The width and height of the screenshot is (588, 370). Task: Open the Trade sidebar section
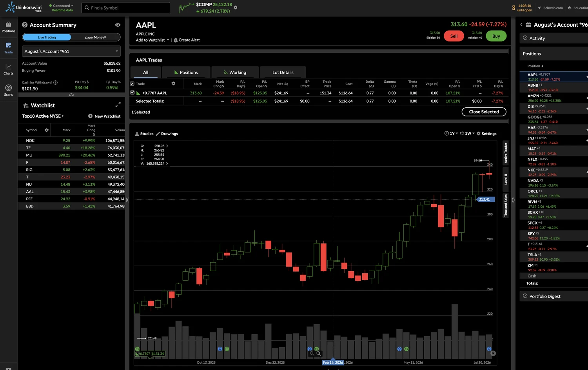[8, 48]
